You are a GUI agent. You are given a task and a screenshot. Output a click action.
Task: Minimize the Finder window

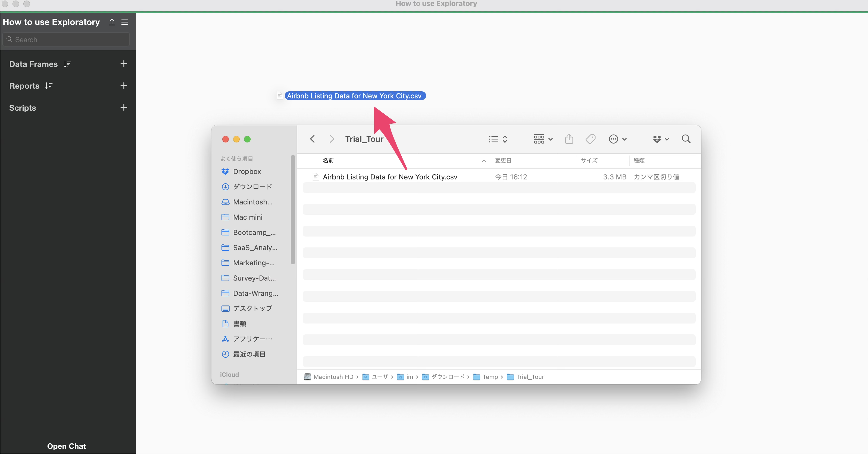click(x=236, y=139)
